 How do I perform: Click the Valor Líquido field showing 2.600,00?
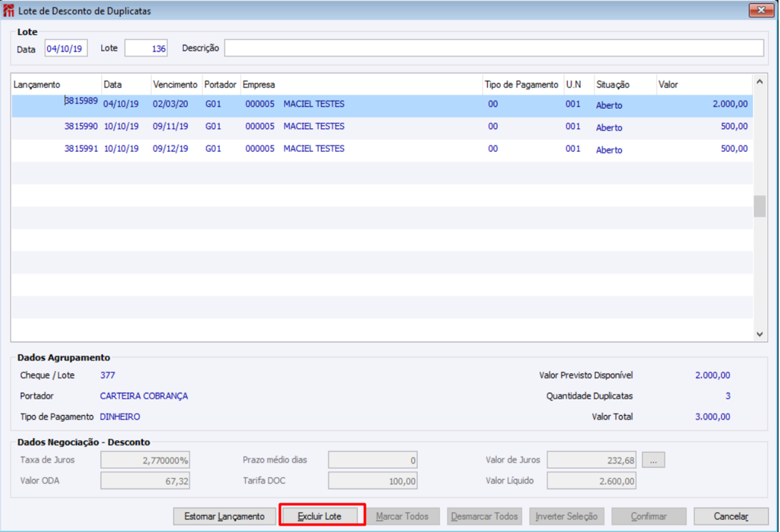592,481
